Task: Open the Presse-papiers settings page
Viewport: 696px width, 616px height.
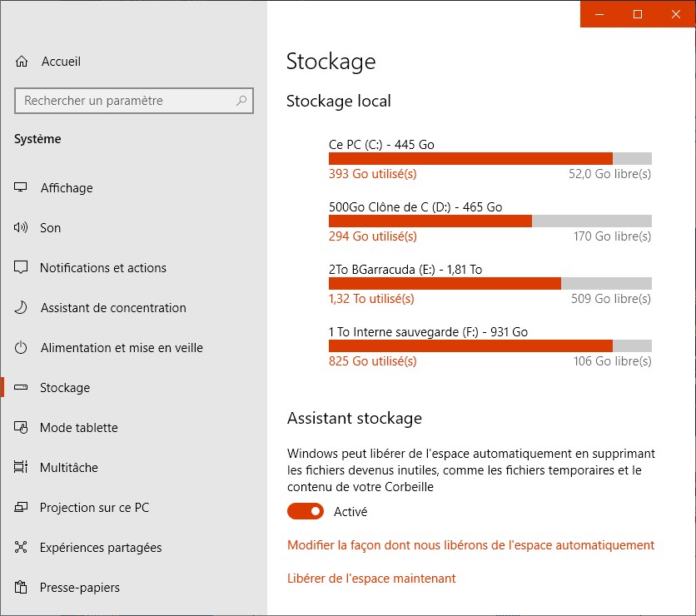Action: click(x=80, y=588)
